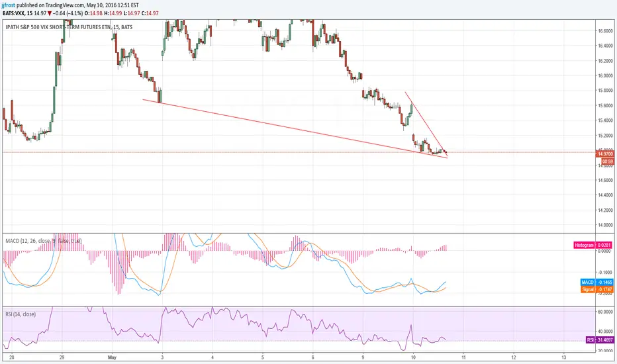
Task: Click the 15.4000 price axis label
Action: pos(605,120)
